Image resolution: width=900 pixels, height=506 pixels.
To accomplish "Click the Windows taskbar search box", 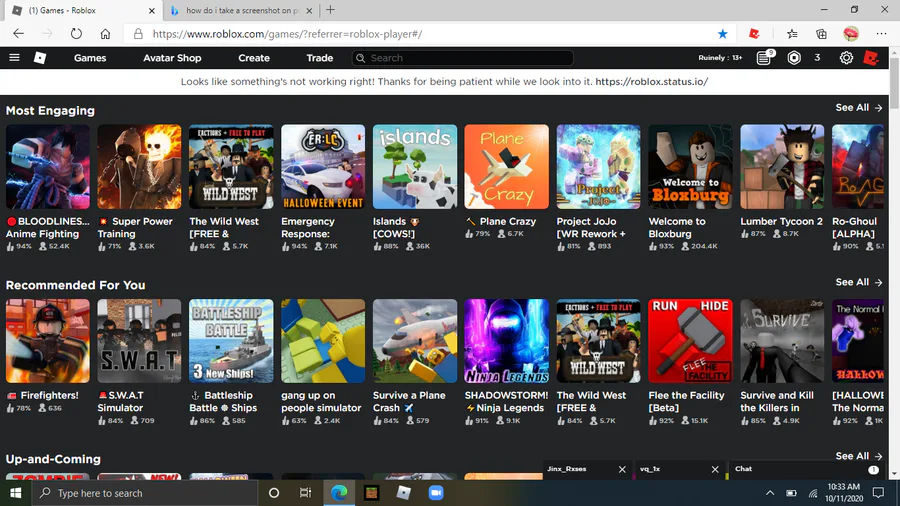I will (x=145, y=493).
